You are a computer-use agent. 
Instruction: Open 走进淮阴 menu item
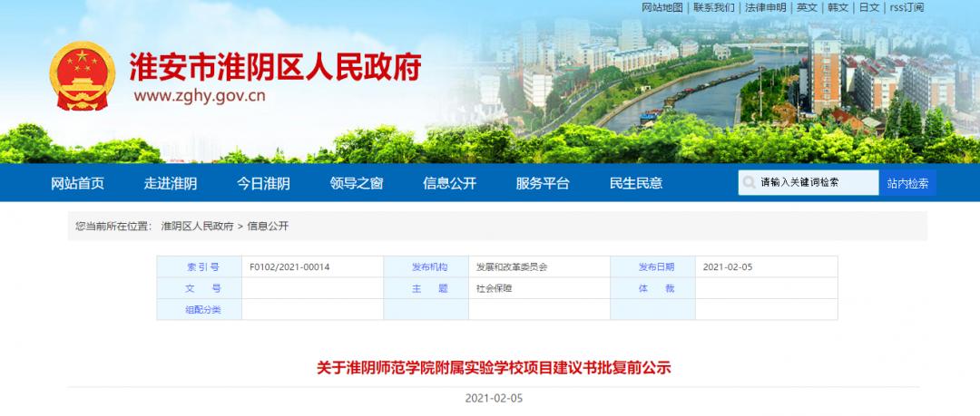[171, 183]
